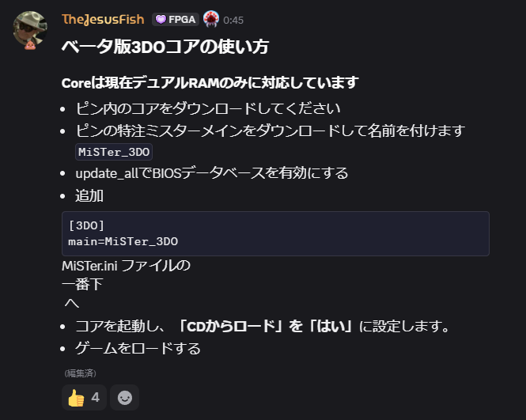Click the 0:45 message timestamp
526x420 pixels.
click(x=233, y=20)
